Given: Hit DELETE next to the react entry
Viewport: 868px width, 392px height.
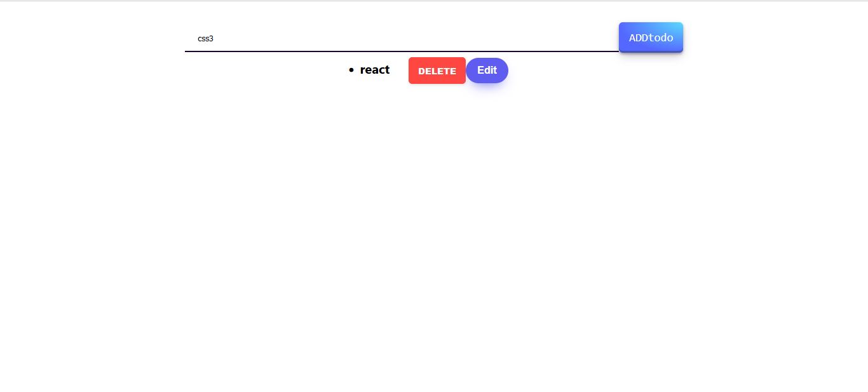Looking at the screenshot, I should click(x=437, y=71).
